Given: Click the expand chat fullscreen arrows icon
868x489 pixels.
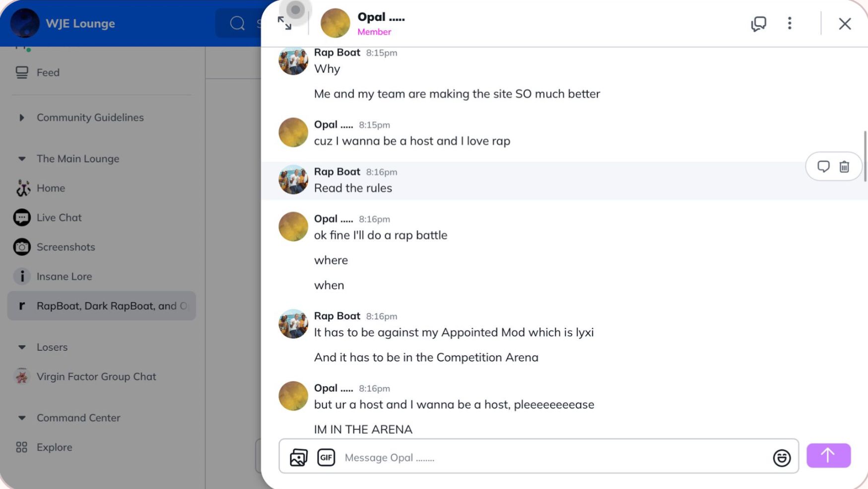Looking at the screenshot, I should click(284, 23).
